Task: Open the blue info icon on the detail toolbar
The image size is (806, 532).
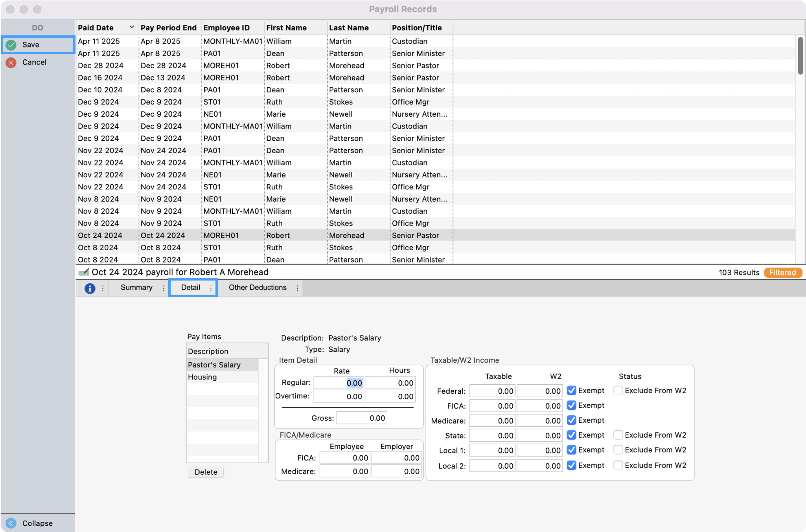Action: (x=90, y=288)
